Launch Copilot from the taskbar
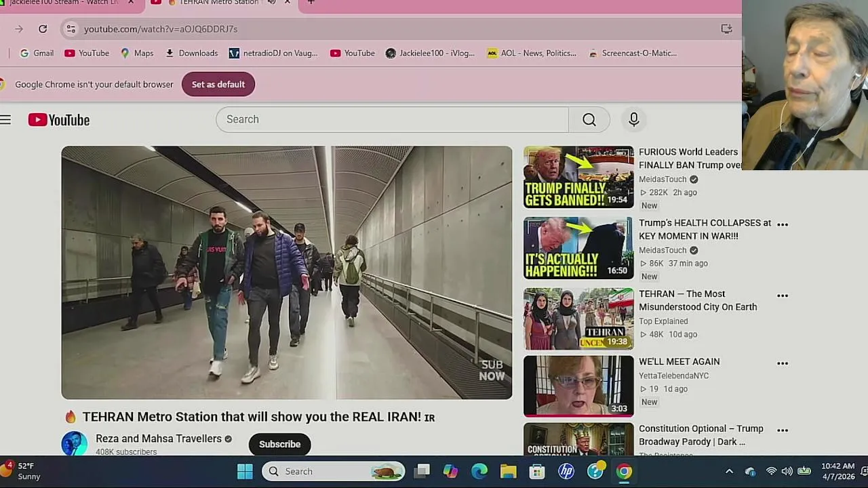 [x=450, y=471]
